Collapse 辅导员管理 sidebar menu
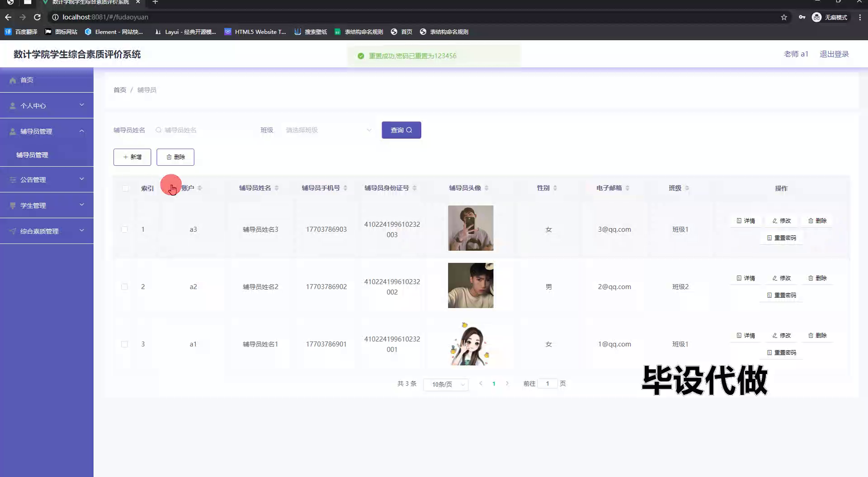Image resolution: width=868 pixels, height=477 pixels. (47, 131)
